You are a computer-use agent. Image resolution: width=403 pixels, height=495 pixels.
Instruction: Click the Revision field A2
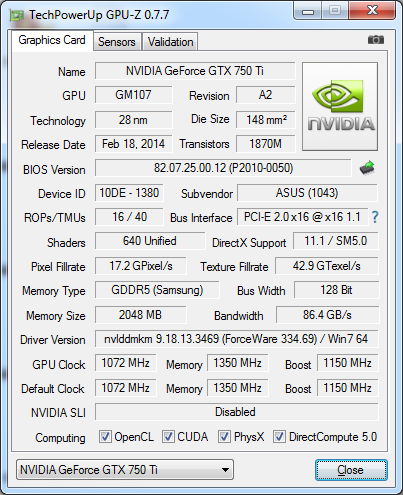coord(266,95)
